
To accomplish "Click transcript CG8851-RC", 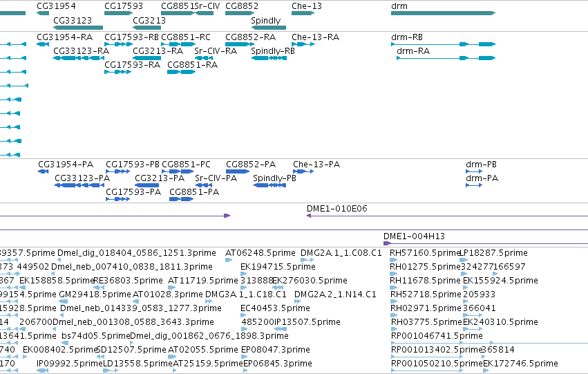I will pyautogui.click(x=178, y=44).
